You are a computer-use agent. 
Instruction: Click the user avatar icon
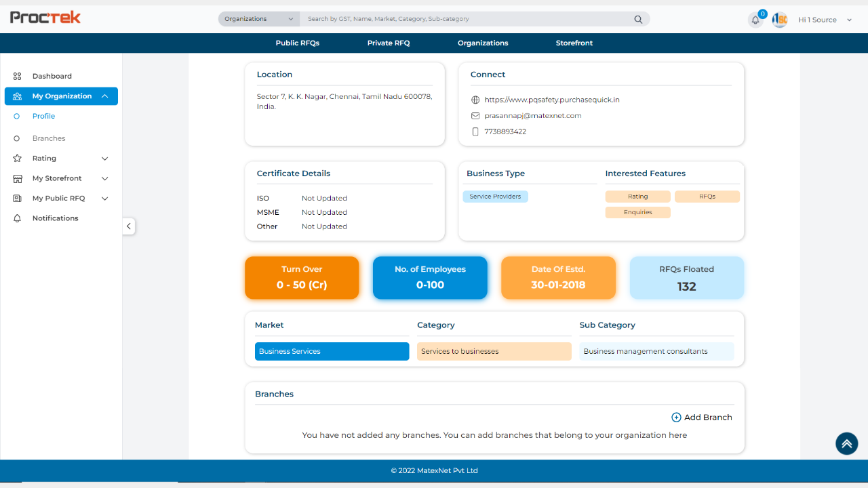[780, 20]
